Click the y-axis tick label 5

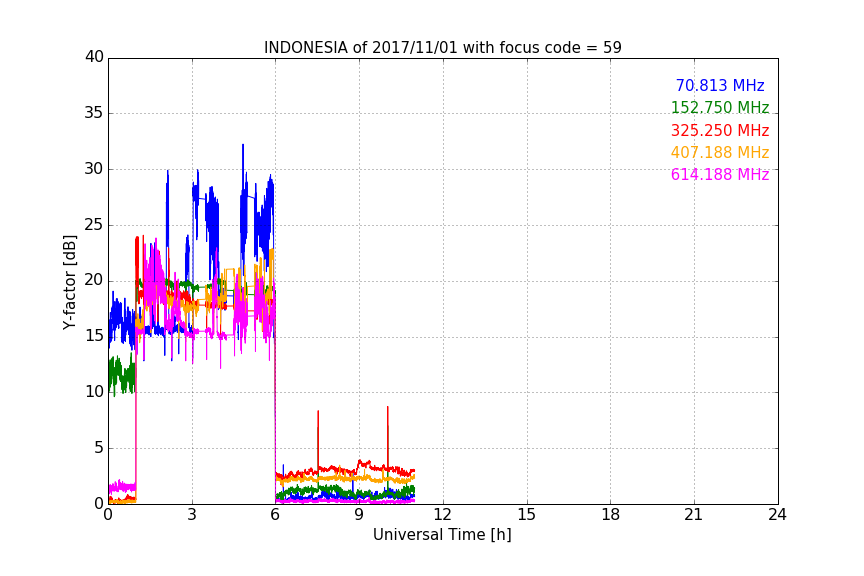(99, 448)
